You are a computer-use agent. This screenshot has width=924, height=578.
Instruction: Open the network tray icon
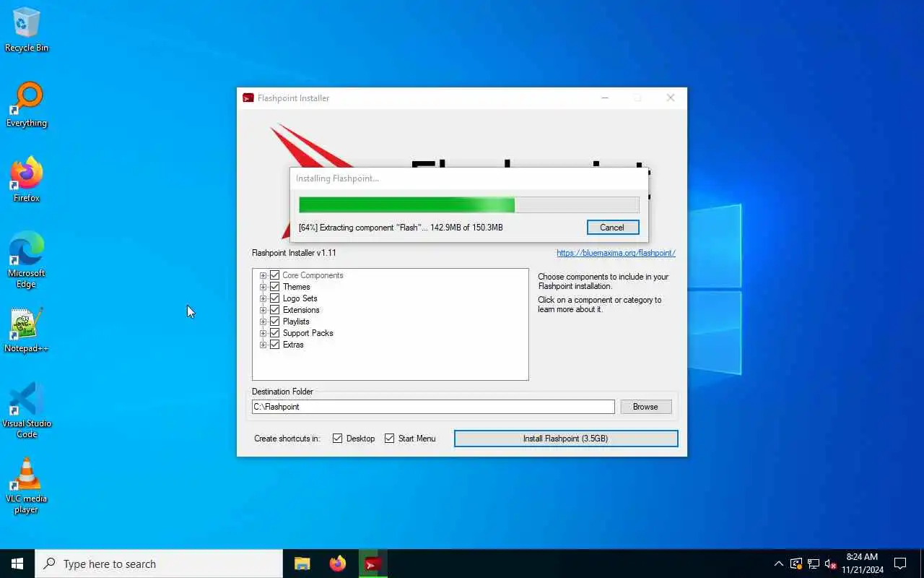click(x=813, y=564)
